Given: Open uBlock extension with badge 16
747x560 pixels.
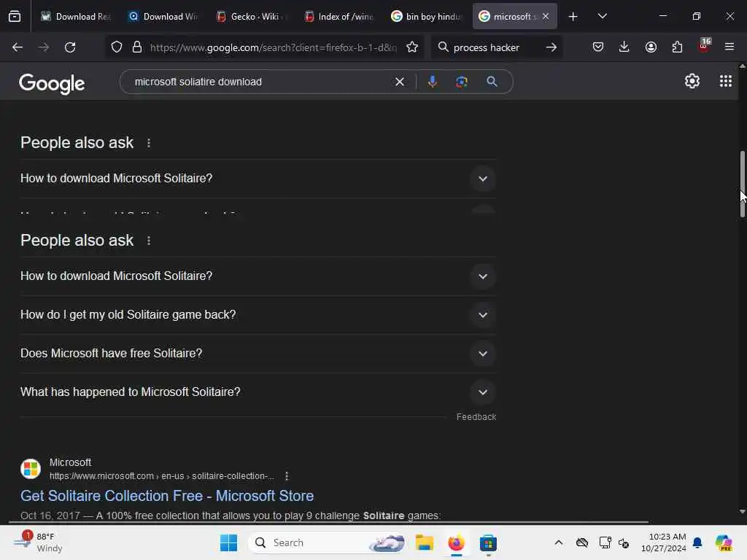Looking at the screenshot, I should [x=704, y=46].
